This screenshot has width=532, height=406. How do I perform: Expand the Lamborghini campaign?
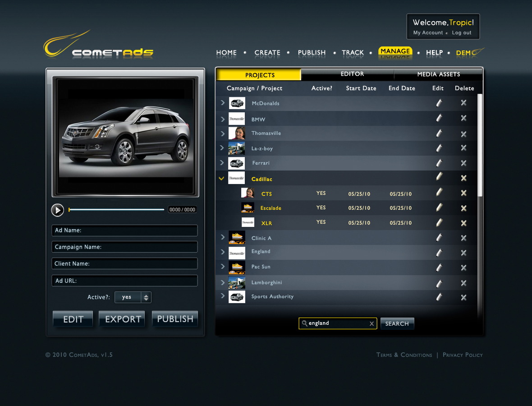click(x=223, y=282)
